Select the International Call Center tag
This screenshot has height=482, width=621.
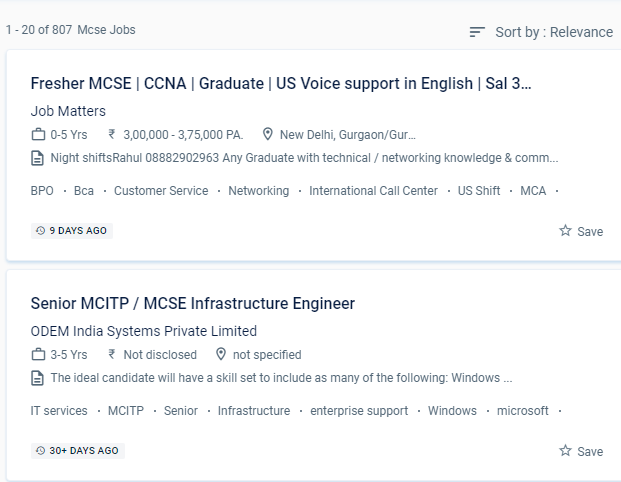click(373, 191)
